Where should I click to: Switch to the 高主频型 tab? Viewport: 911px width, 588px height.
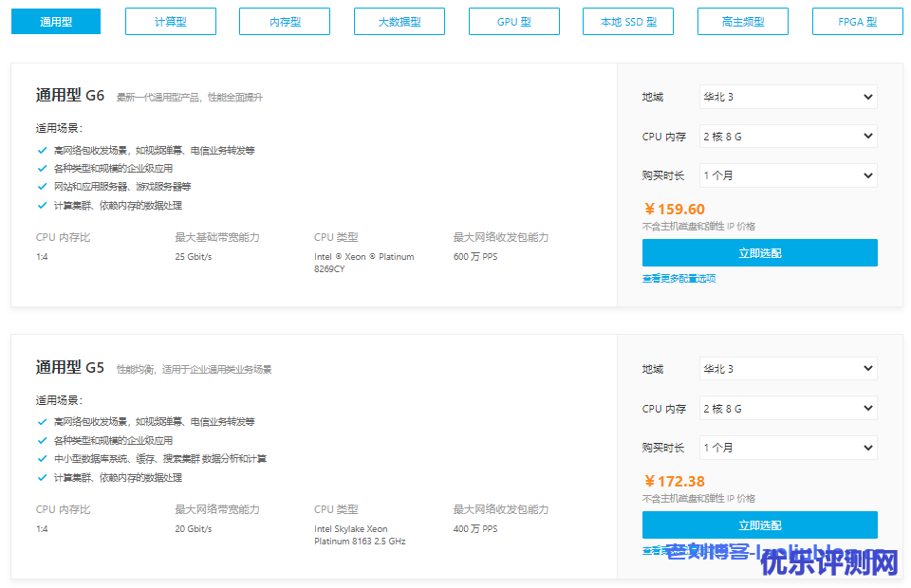742,21
